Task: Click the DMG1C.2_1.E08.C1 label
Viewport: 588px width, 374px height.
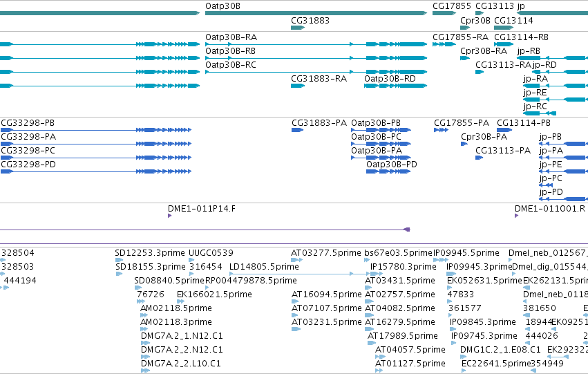Action: 501,350
